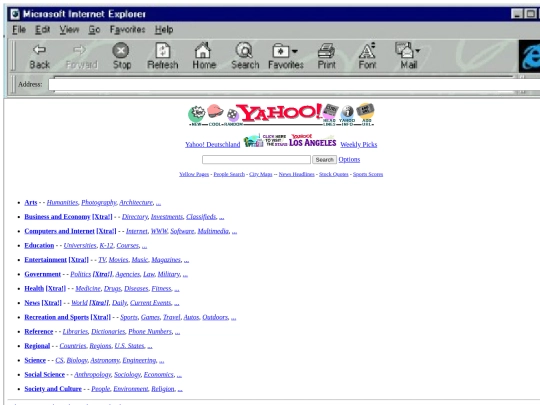The image size is (540, 405).
Task: Open the Photography subcategory link
Action: coord(99,202)
